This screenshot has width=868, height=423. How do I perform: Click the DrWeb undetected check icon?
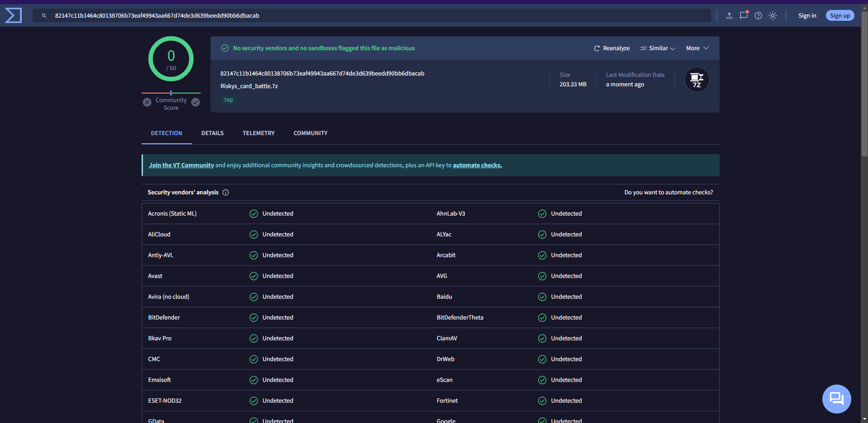point(542,359)
